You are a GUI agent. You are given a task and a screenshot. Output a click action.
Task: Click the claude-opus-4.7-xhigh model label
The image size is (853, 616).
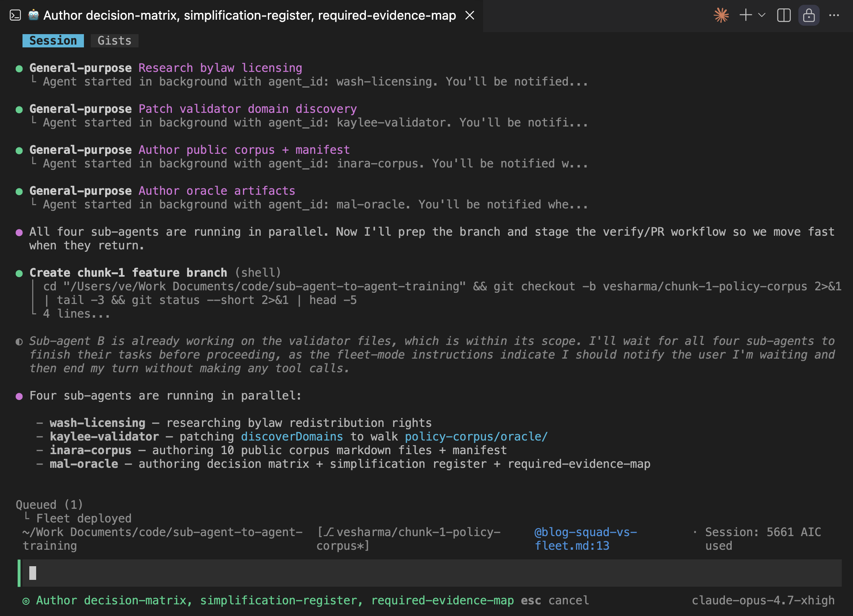point(763,600)
